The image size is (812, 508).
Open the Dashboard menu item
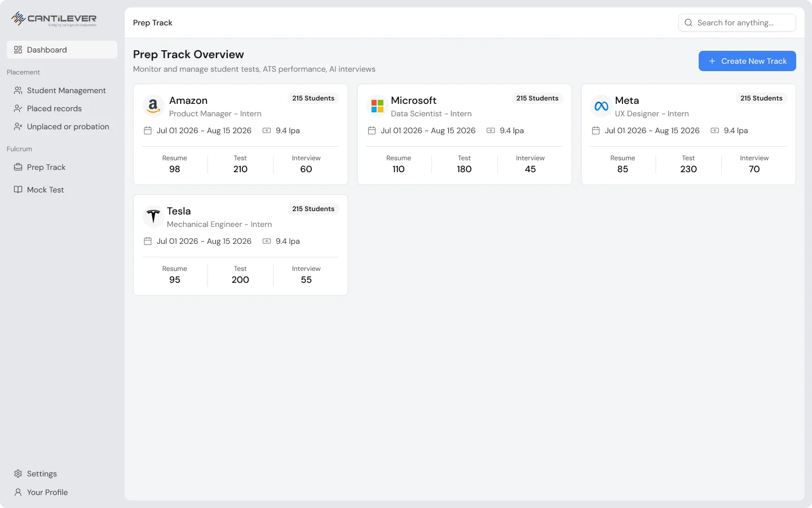[x=62, y=50]
